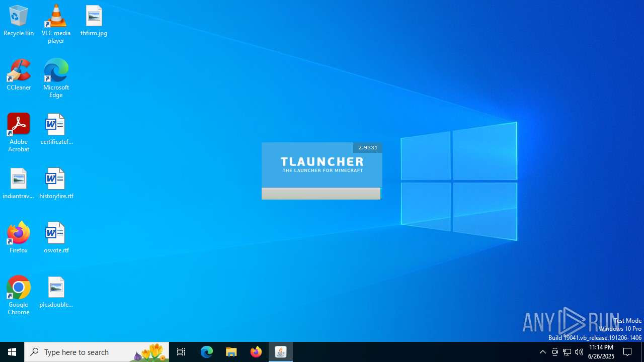Select the Google Chrome desktop shortcut

[x=19, y=296]
